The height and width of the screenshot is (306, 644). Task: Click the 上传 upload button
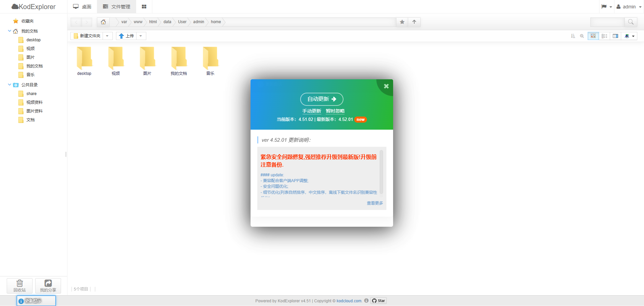tap(126, 36)
